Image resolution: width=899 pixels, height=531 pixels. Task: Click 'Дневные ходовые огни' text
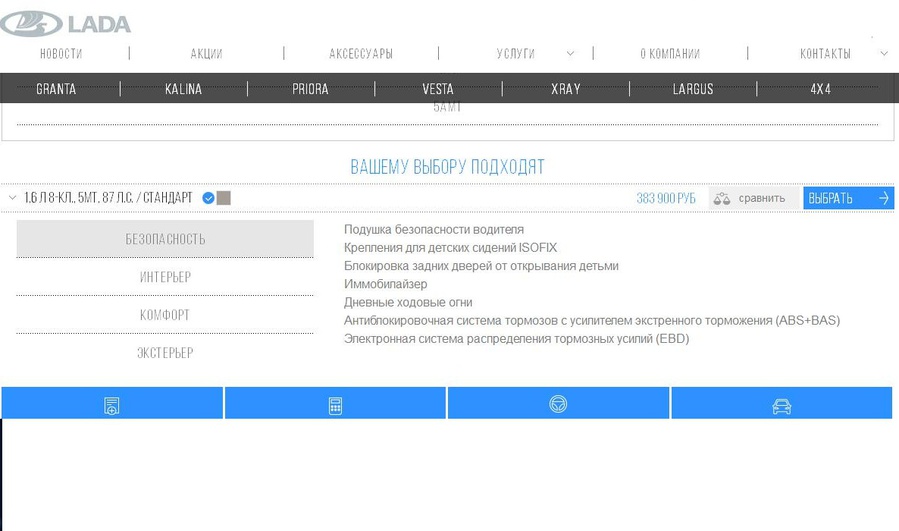(x=408, y=302)
